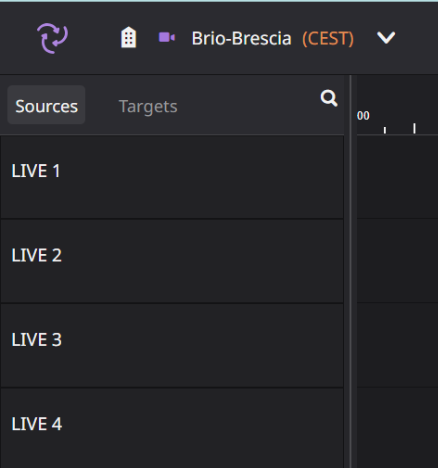The height and width of the screenshot is (468, 438).
Task: Click the shorter tick mark on ruler
Action: click(x=385, y=130)
